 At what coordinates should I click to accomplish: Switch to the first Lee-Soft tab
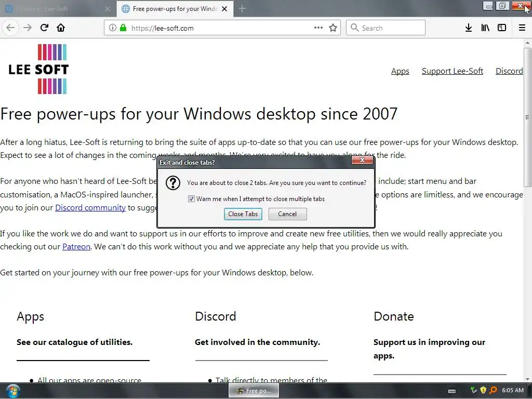tap(58, 9)
